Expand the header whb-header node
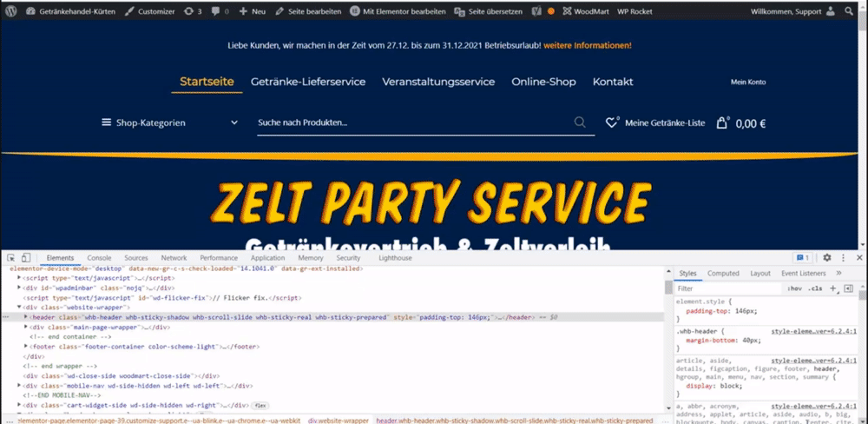The image size is (868, 424). (26, 317)
